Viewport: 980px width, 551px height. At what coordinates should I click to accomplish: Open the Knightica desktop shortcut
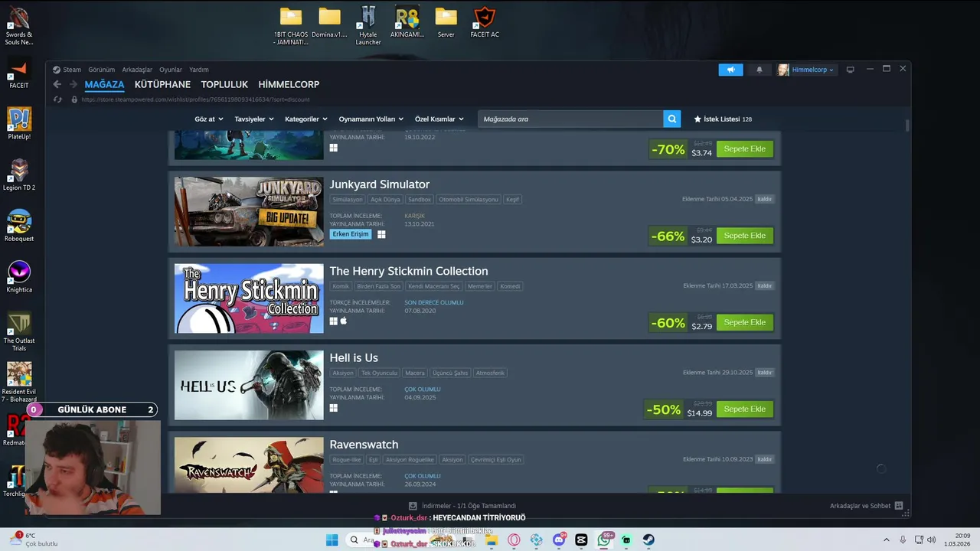click(x=19, y=278)
